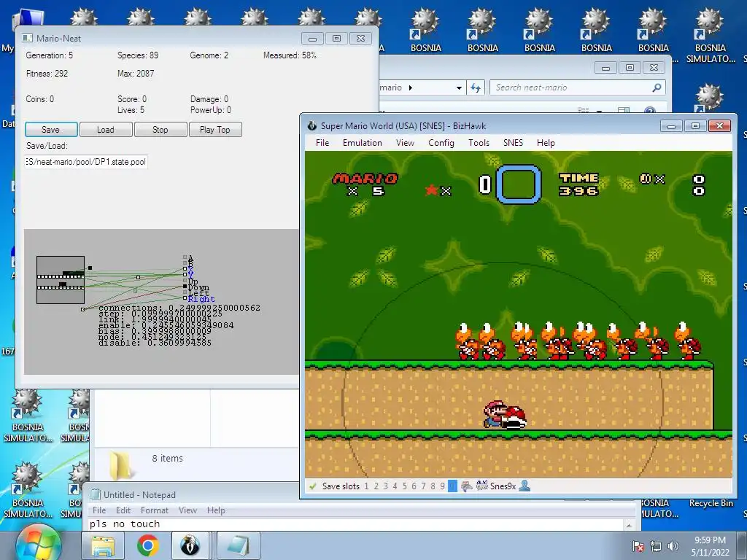Click the green checkmark in BizHawk status bar
The image size is (747, 560).
tap(312, 486)
